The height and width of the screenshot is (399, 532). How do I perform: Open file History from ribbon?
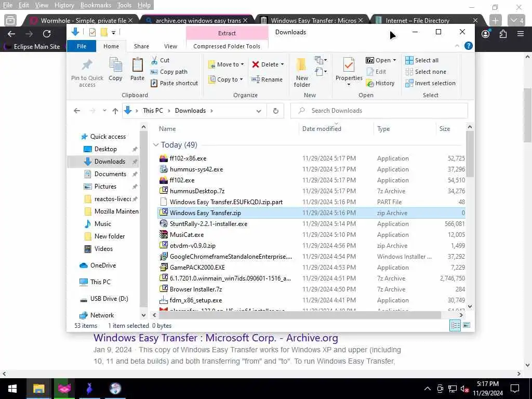click(x=380, y=83)
